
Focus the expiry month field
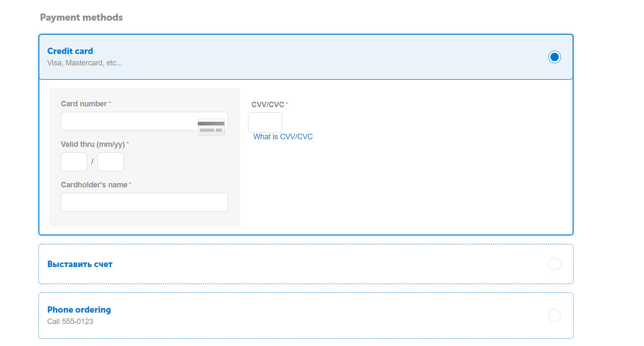pyautogui.click(x=74, y=162)
